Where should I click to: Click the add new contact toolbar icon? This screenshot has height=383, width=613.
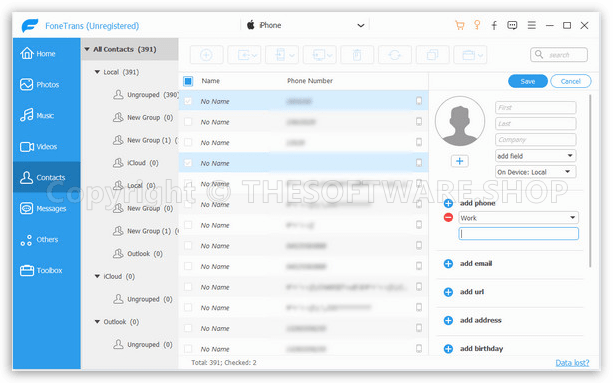tap(206, 55)
